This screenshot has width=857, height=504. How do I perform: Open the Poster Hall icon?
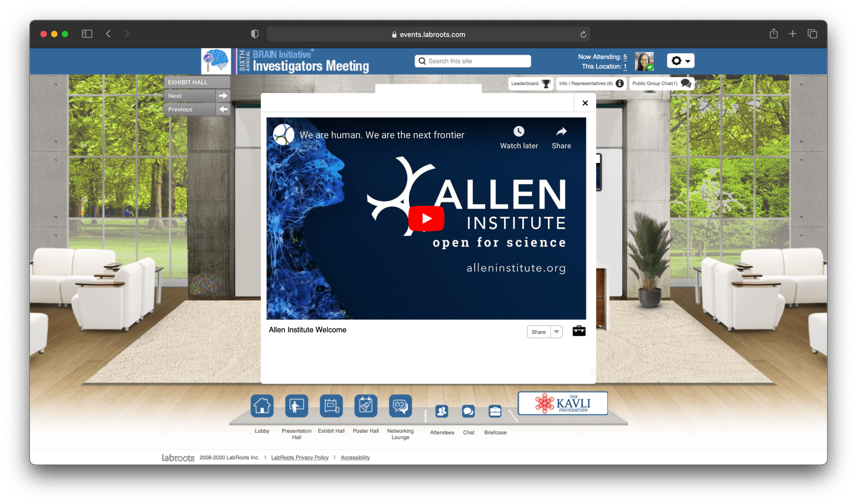pyautogui.click(x=366, y=406)
